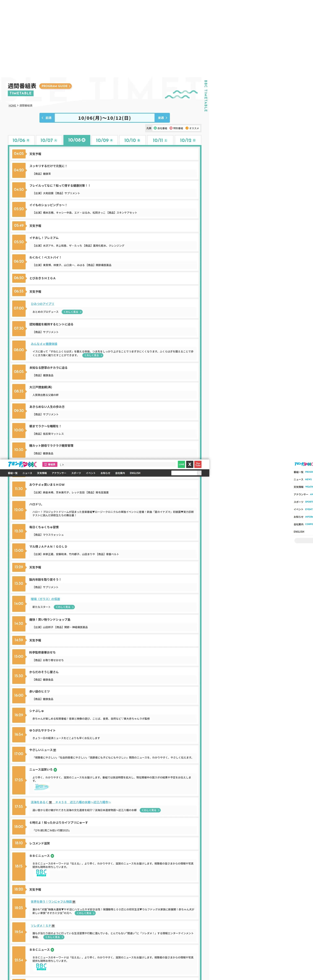Go to previous week 前週

tap(47, 118)
